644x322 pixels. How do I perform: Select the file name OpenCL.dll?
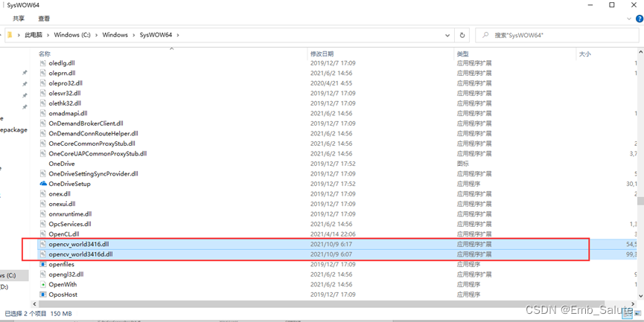[64, 234]
